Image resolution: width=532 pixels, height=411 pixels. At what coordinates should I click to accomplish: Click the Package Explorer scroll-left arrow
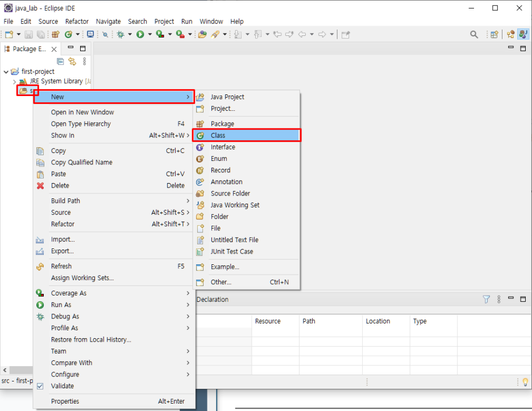5,370
